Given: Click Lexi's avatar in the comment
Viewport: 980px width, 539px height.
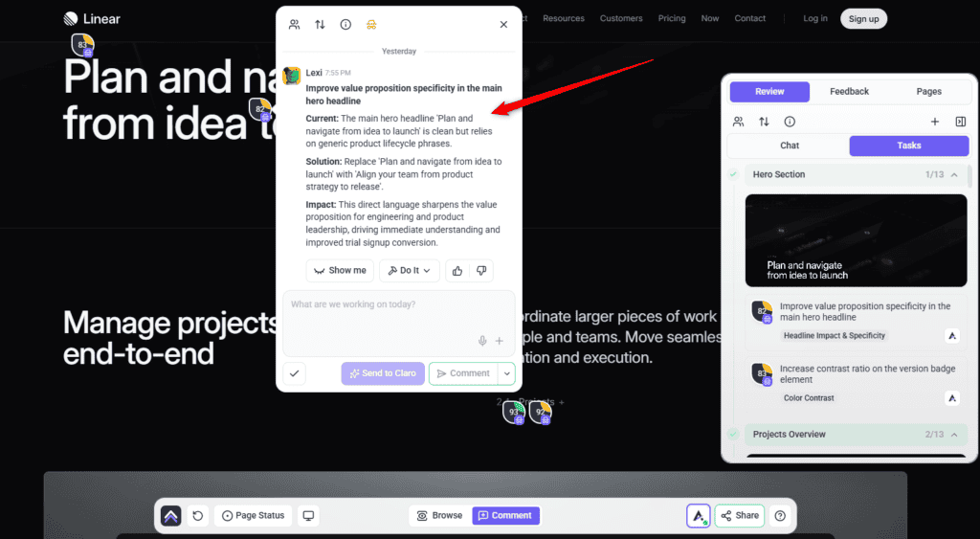Looking at the screenshot, I should (292, 76).
